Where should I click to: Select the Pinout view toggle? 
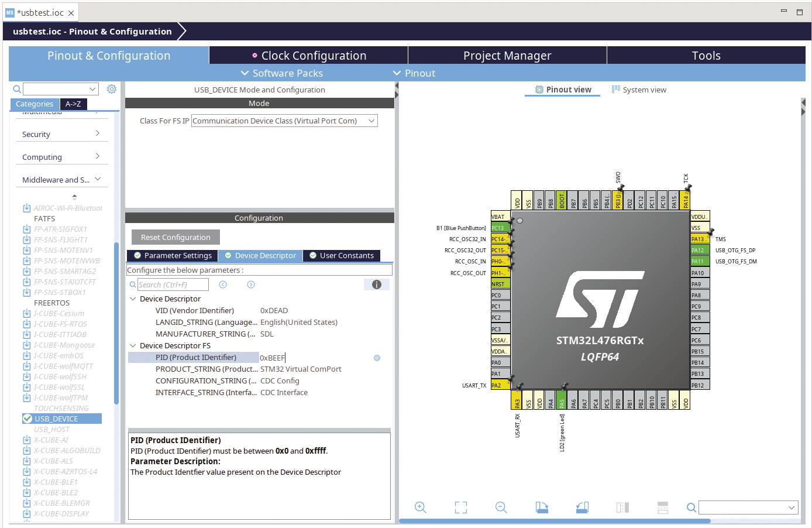point(563,90)
